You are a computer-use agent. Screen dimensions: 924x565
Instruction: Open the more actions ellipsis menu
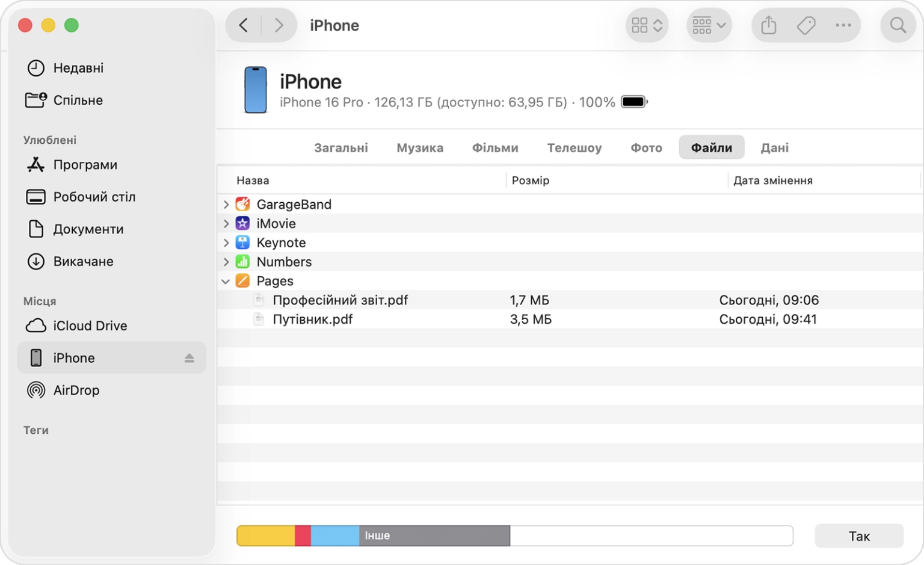point(843,25)
